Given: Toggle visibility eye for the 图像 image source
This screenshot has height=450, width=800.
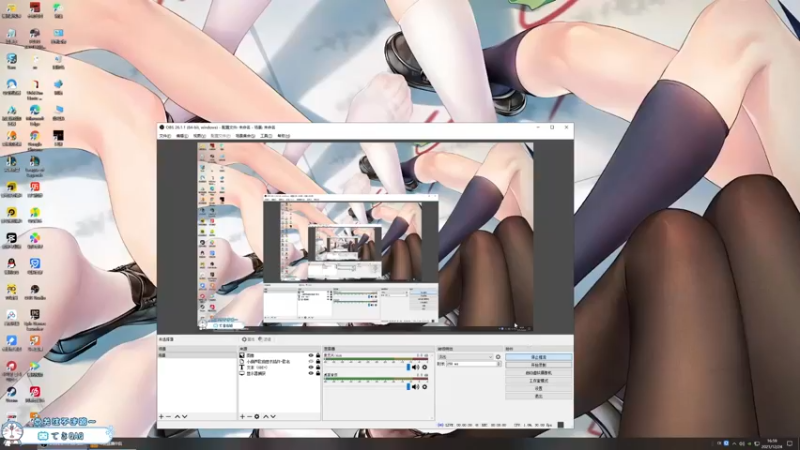Looking at the screenshot, I should [311, 355].
